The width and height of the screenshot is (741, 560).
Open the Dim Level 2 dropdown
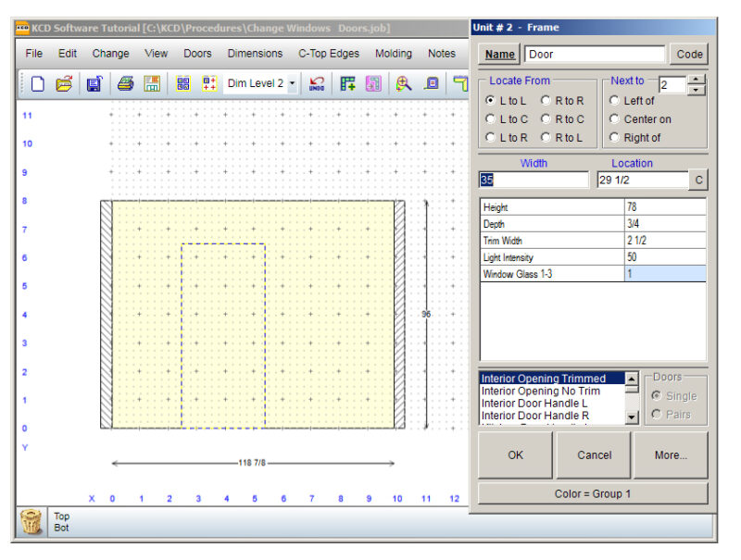tap(293, 83)
